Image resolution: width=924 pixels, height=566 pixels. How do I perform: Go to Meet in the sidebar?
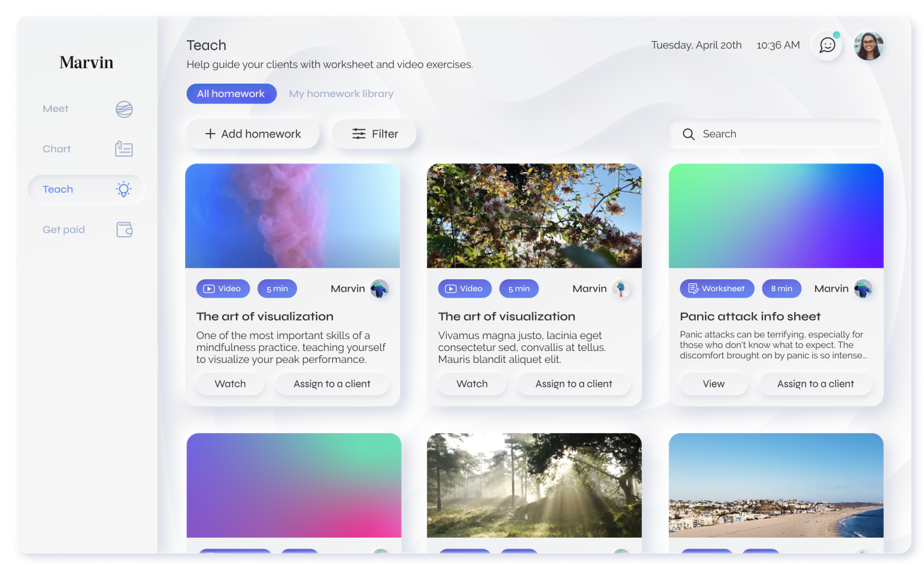pyautogui.click(x=87, y=109)
